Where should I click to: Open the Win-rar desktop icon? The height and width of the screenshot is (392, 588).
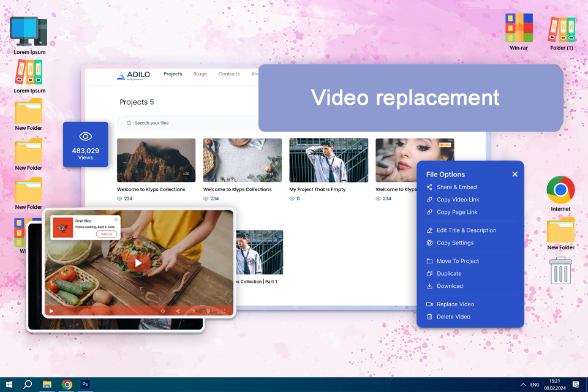pos(519,28)
